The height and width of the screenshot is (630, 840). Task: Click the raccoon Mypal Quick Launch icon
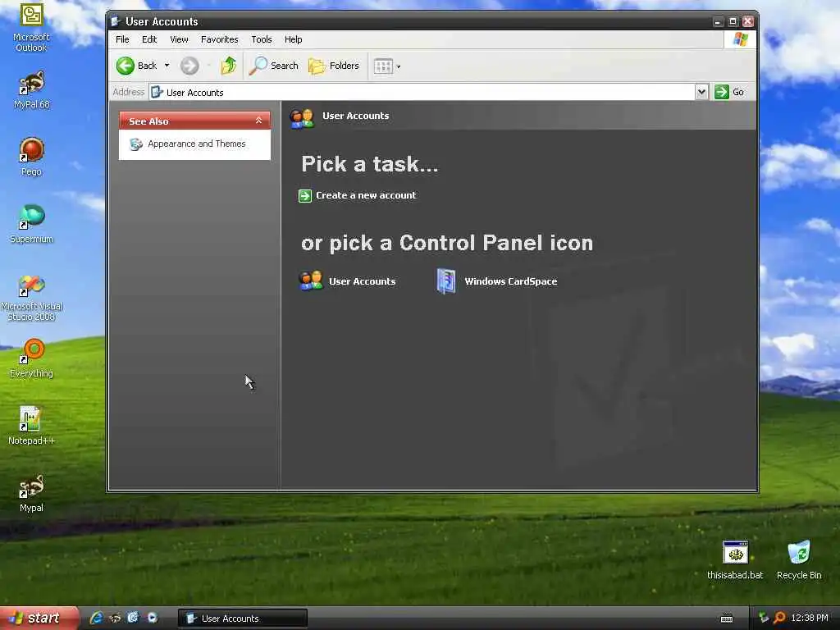[x=115, y=618]
